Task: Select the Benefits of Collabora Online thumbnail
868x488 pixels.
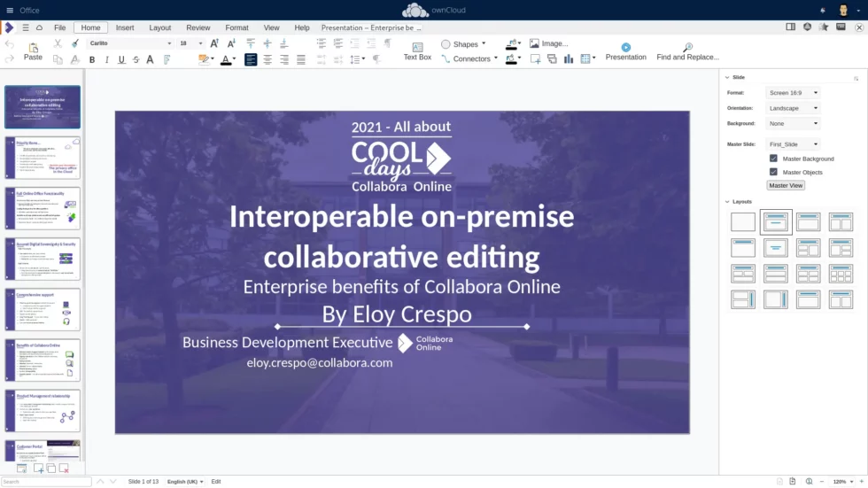Action: coord(43,360)
